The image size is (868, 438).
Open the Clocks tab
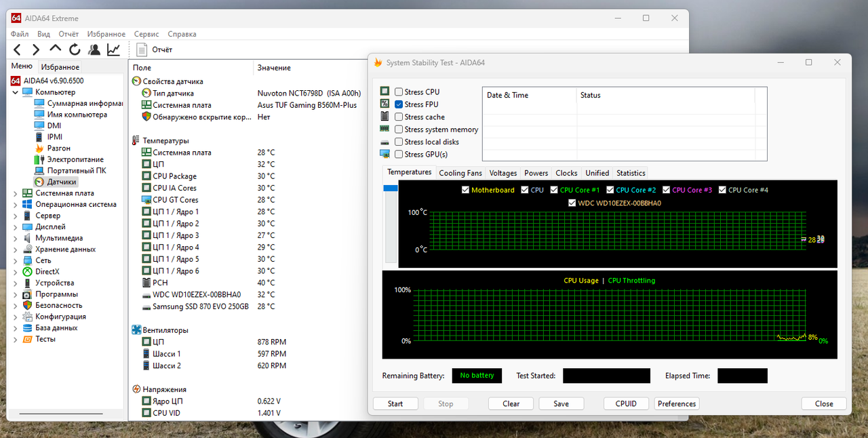tap(566, 173)
